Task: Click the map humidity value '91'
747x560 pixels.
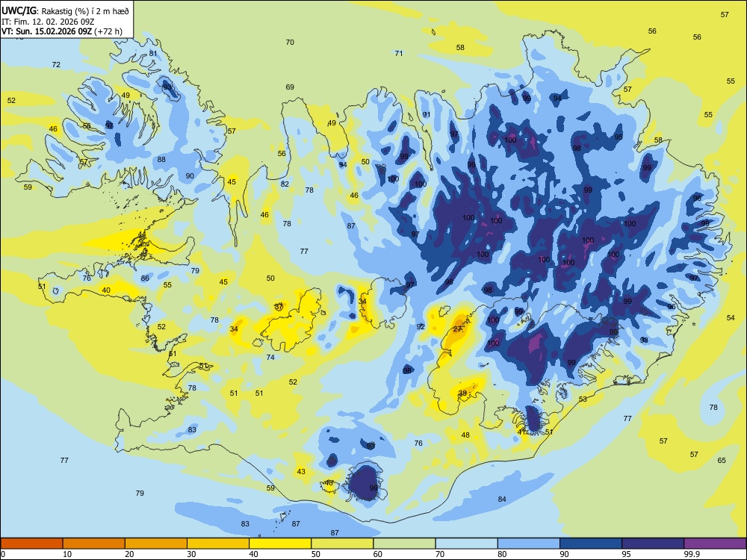Action: (427, 115)
